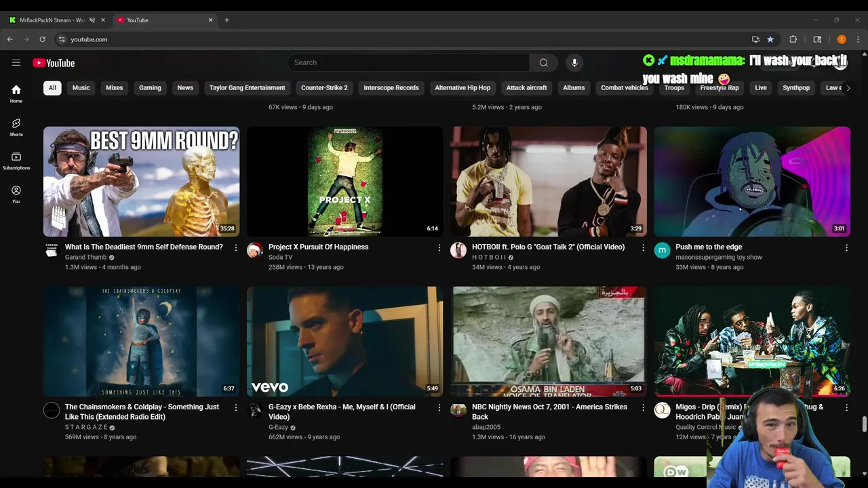
Task: Filter by Counter-Strike 2 chip
Action: click(x=324, y=87)
